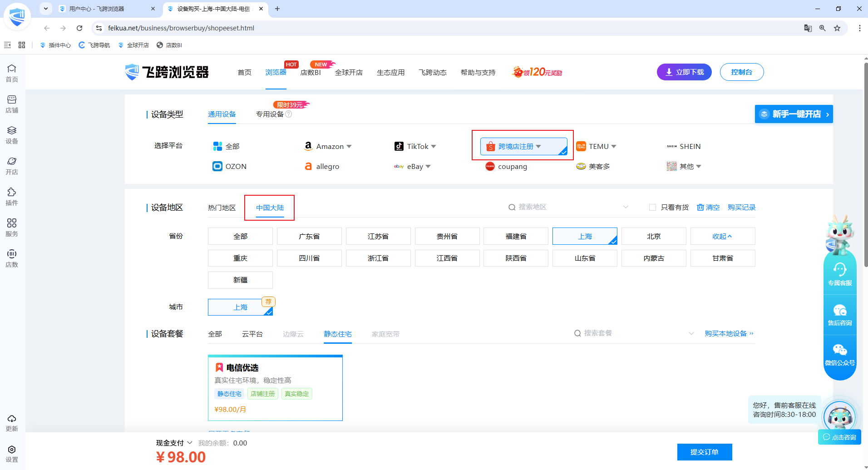Open the 购买本地设备 link

pos(729,333)
